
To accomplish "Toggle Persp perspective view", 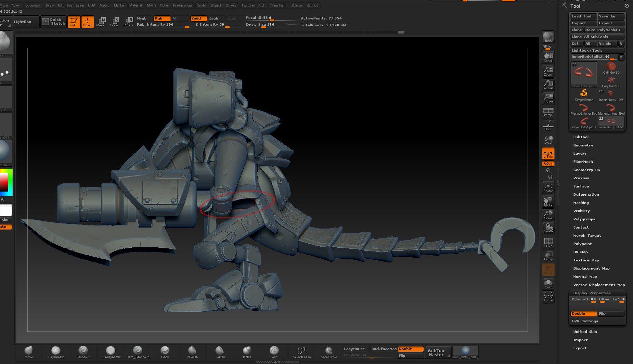I will point(548,112).
